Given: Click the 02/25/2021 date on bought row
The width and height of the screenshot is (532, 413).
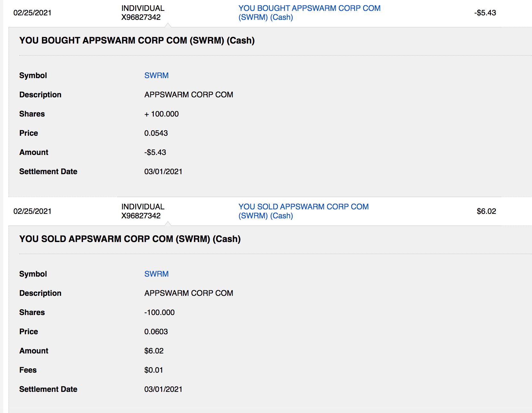Looking at the screenshot, I should 32,13.
